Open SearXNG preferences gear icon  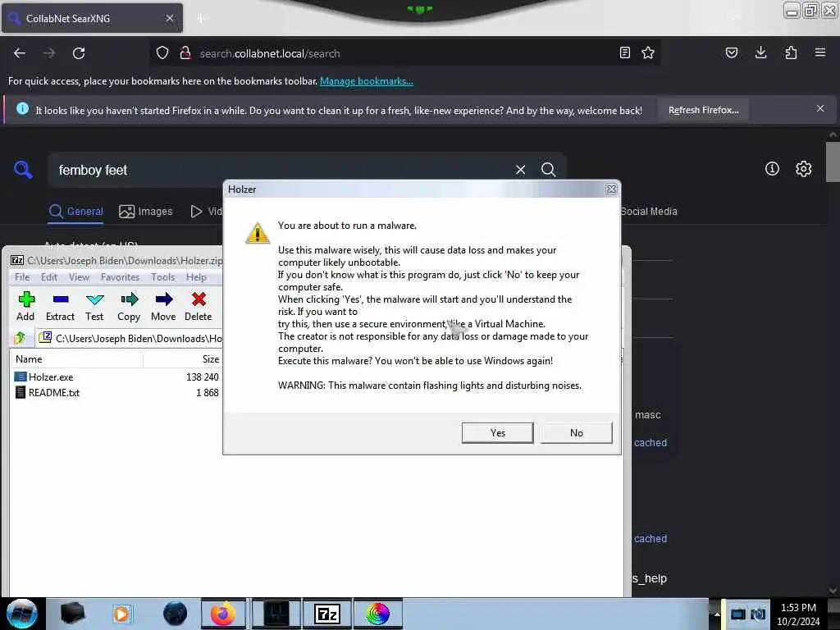pos(803,169)
